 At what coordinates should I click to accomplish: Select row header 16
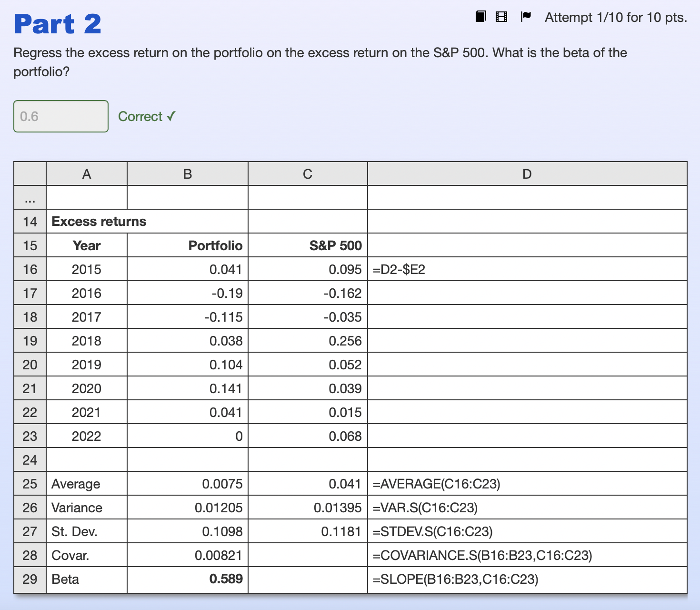click(x=30, y=269)
